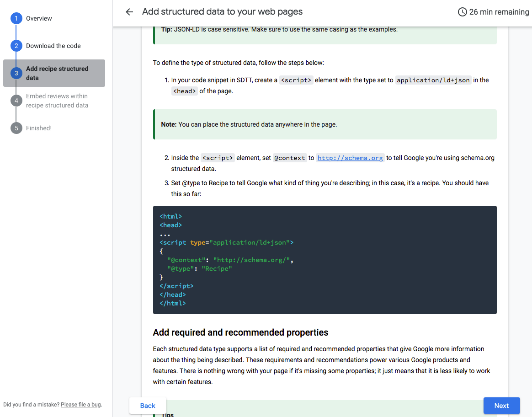Open Embed reviews within recipe step
532x417 pixels.
[x=57, y=101]
